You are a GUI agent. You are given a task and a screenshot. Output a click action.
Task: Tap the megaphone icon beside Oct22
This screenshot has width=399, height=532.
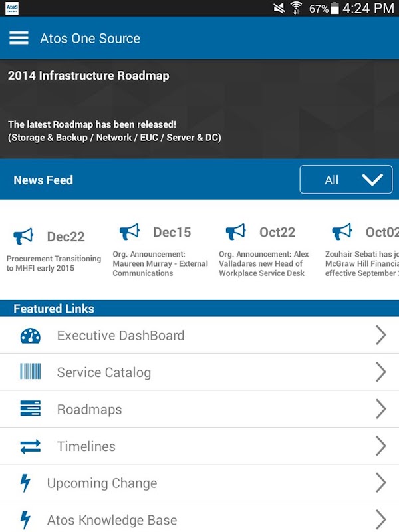tap(236, 231)
